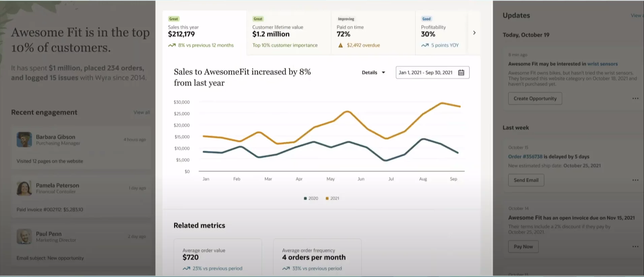Image resolution: width=644 pixels, height=277 pixels.
Task: Click the overdue warning triangle icon
Action: 341,45
